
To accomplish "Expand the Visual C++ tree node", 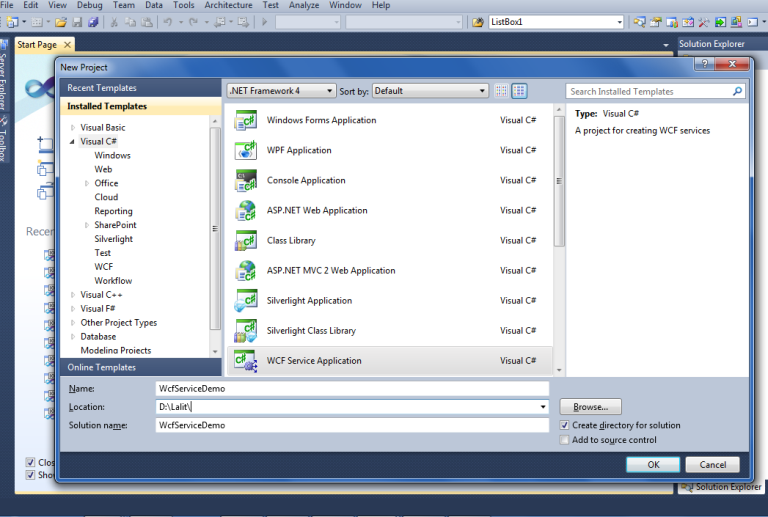I will coord(72,295).
